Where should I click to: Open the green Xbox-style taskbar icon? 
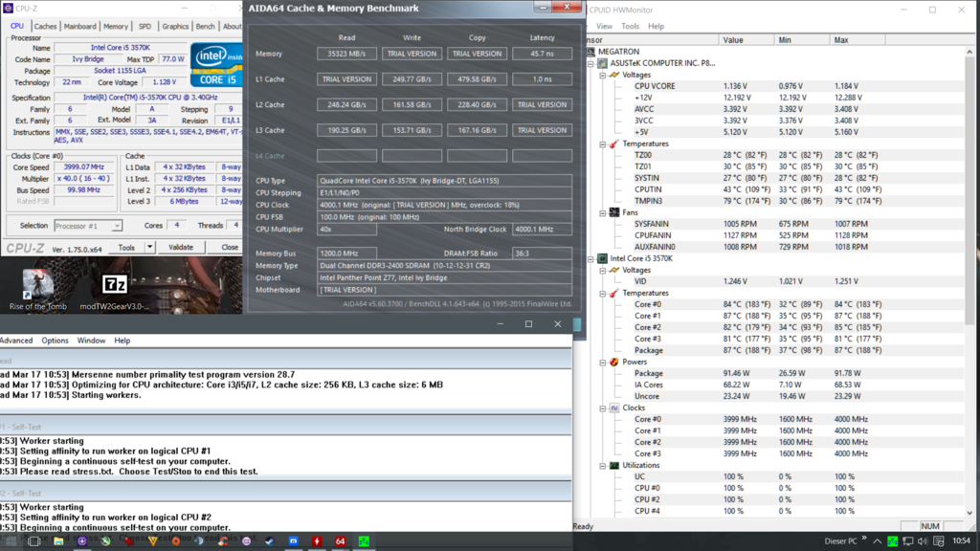(x=105, y=541)
